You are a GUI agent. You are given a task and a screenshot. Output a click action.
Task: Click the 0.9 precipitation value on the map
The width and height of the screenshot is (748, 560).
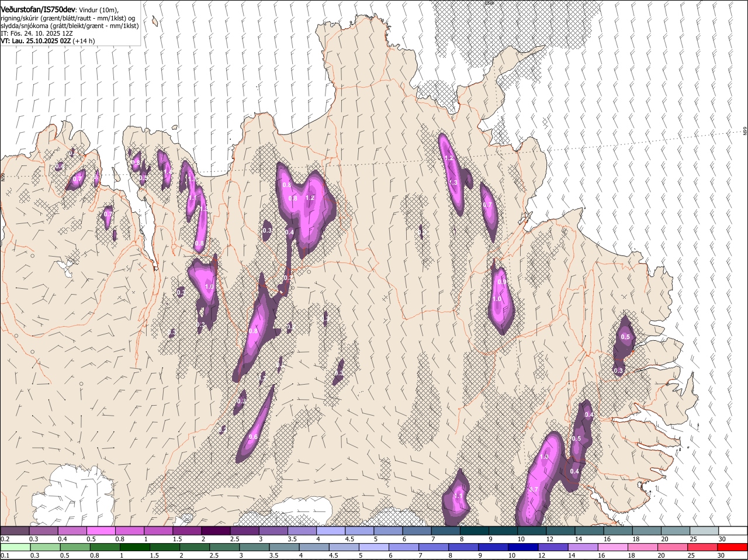point(501,282)
